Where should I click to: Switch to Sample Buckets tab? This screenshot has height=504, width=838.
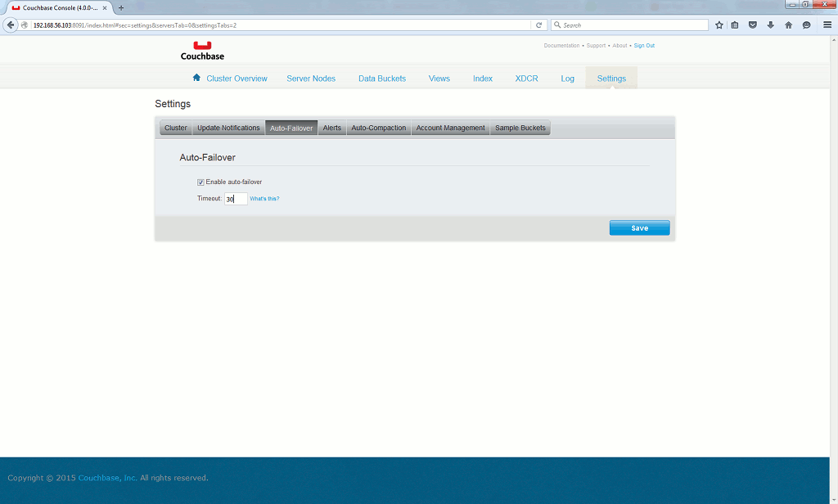pos(520,128)
